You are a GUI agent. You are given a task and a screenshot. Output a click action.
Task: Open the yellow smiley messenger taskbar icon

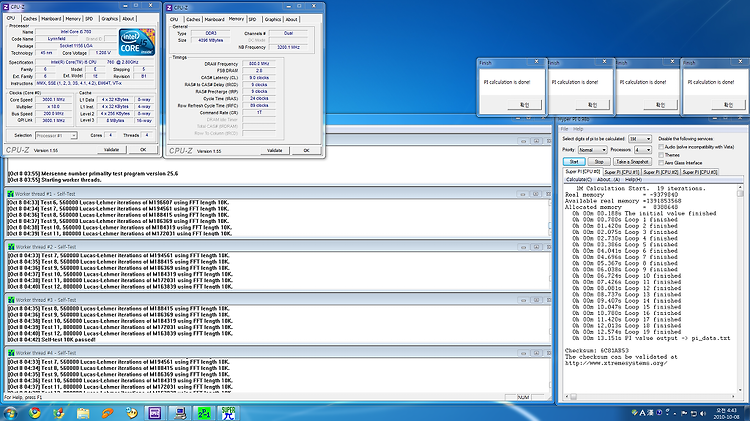(132, 413)
